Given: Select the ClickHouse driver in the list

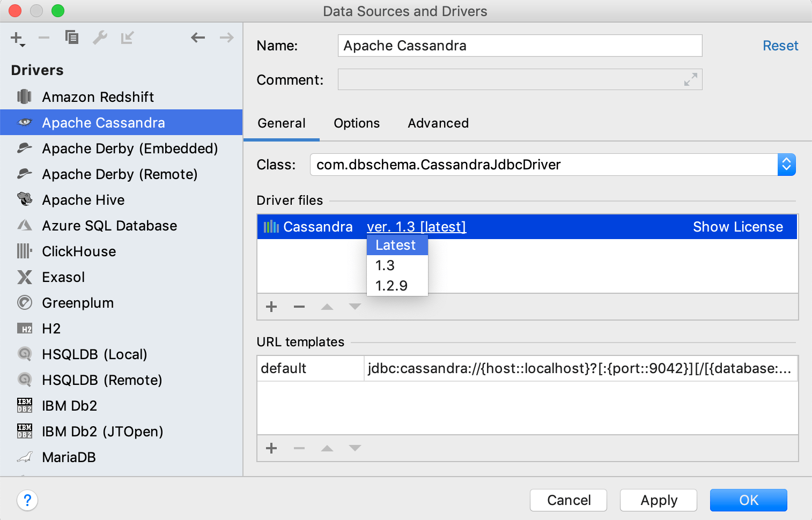Looking at the screenshot, I should 78,251.
